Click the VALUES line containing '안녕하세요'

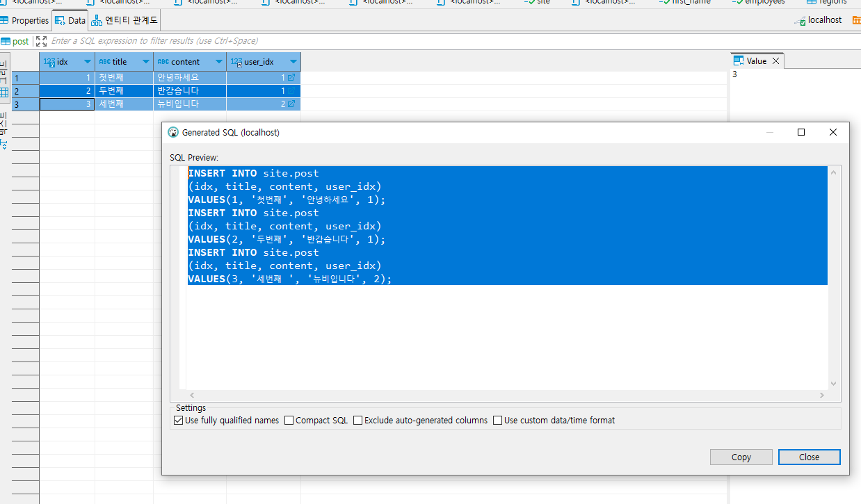click(287, 200)
